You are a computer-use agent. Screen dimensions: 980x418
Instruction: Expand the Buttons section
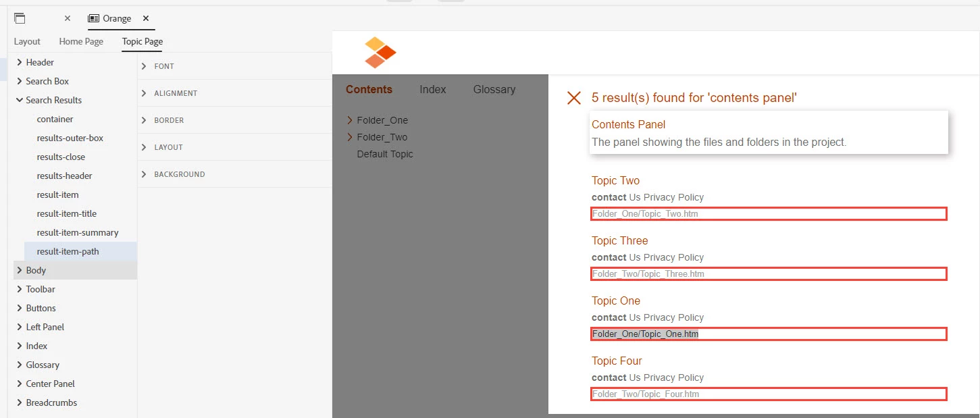pos(20,308)
